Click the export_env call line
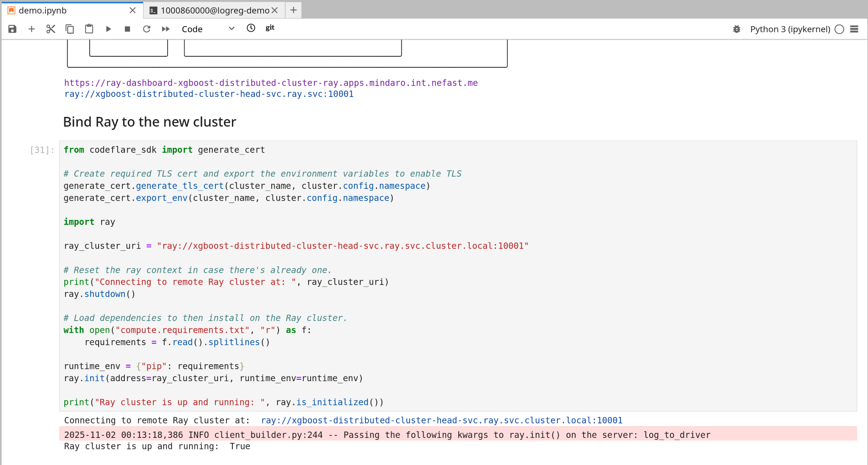This screenshot has height=465, width=868. tap(229, 198)
